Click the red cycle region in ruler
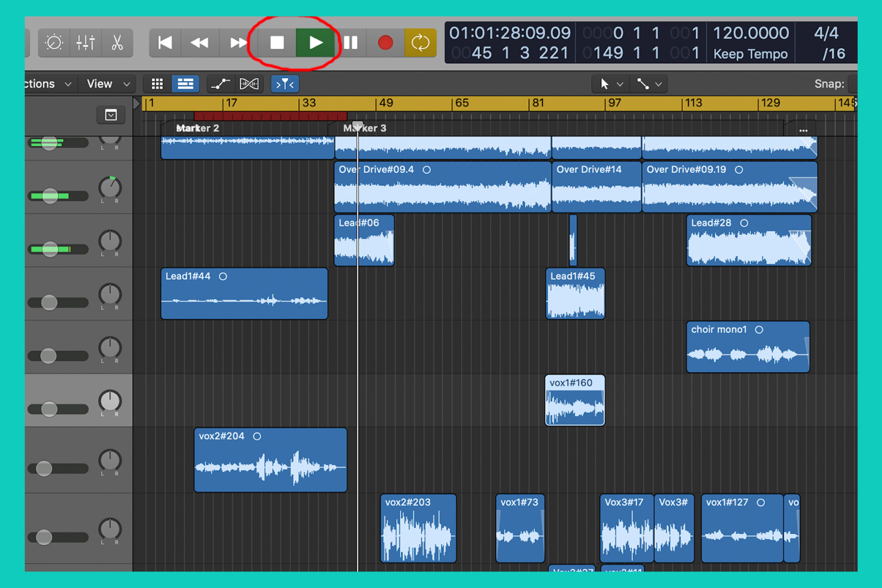This screenshot has height=588, width=882. [270, 116]
